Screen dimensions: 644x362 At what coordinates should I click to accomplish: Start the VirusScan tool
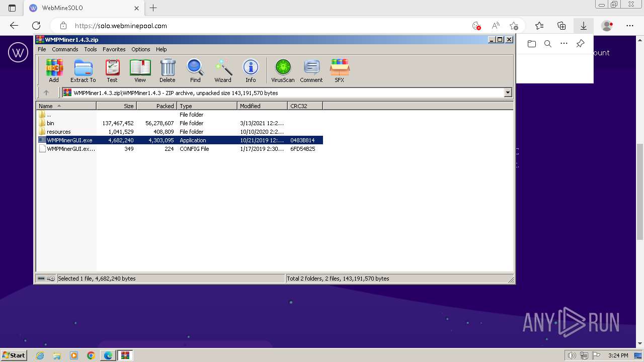(283, 70)
